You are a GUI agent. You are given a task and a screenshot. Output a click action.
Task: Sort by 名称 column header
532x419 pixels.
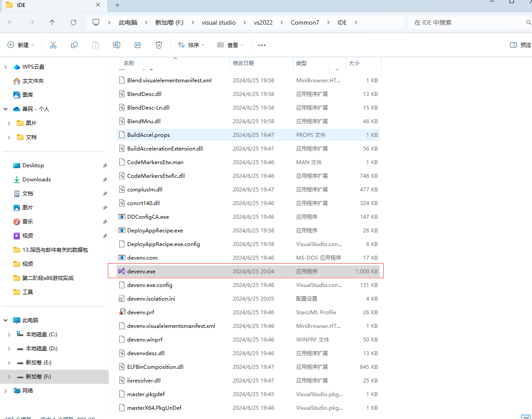(x=129, y=63)
